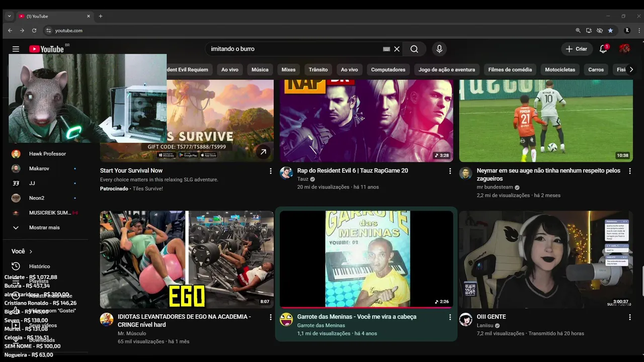Open more options for OIII GENTE video
Image resolution: width=644 pixels, height=362 pixels.
click(x=629, y=317)
